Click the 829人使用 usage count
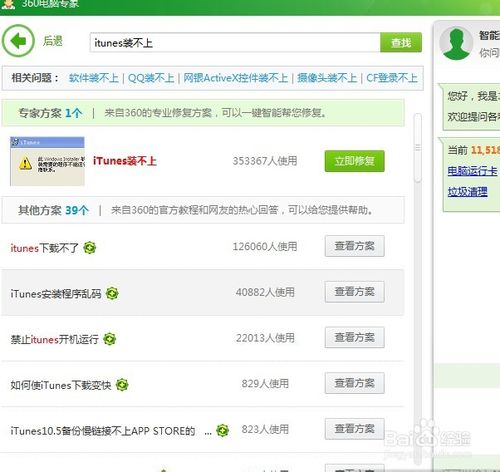Image resolution: width=500 pixels, height=472 pixels. click(265, 384)
